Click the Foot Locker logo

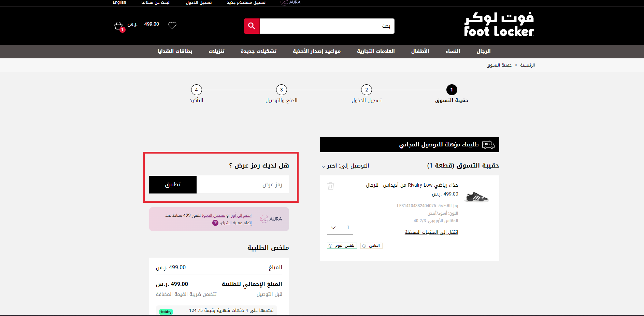(x=499, y=25)
